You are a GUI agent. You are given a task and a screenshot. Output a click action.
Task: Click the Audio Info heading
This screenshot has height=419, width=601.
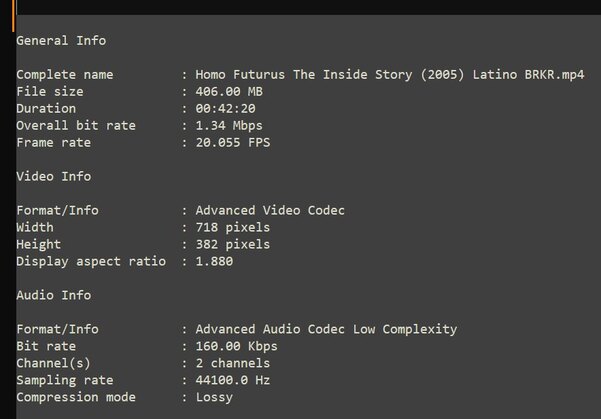[54, 295]
